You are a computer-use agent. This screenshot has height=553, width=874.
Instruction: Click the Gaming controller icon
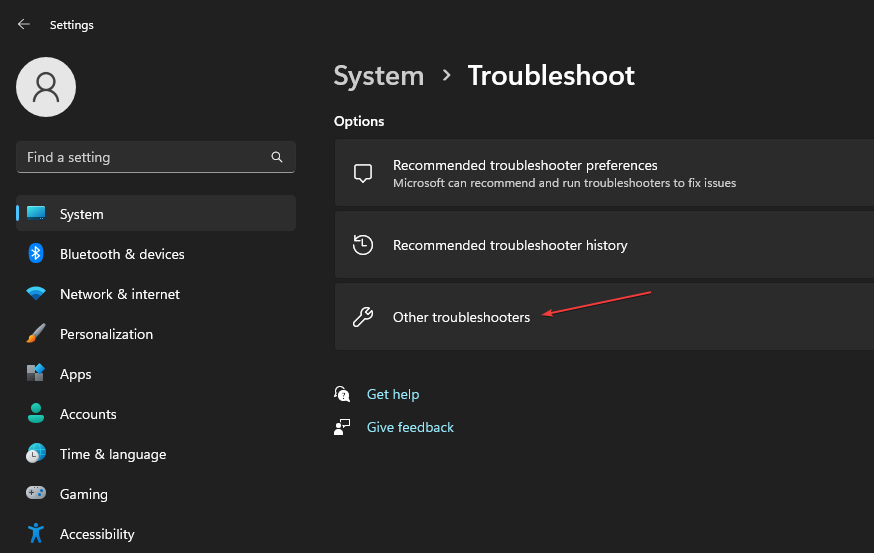(36, 493)
